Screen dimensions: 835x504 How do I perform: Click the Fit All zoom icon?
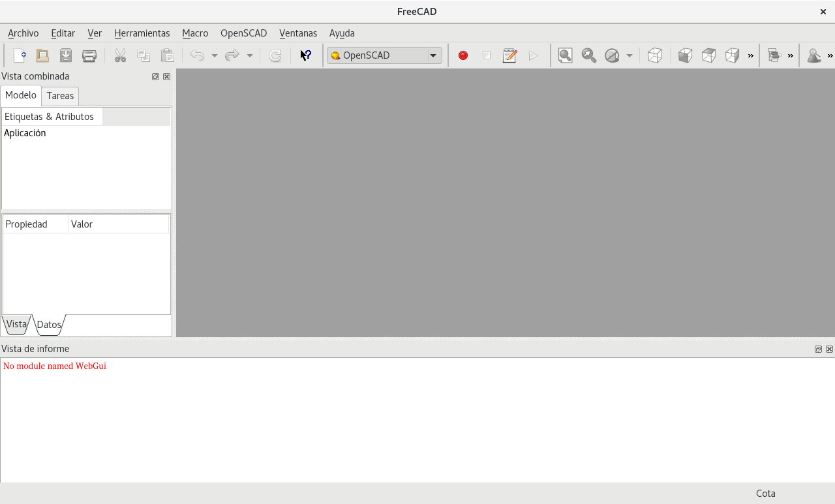coord(566,55)
